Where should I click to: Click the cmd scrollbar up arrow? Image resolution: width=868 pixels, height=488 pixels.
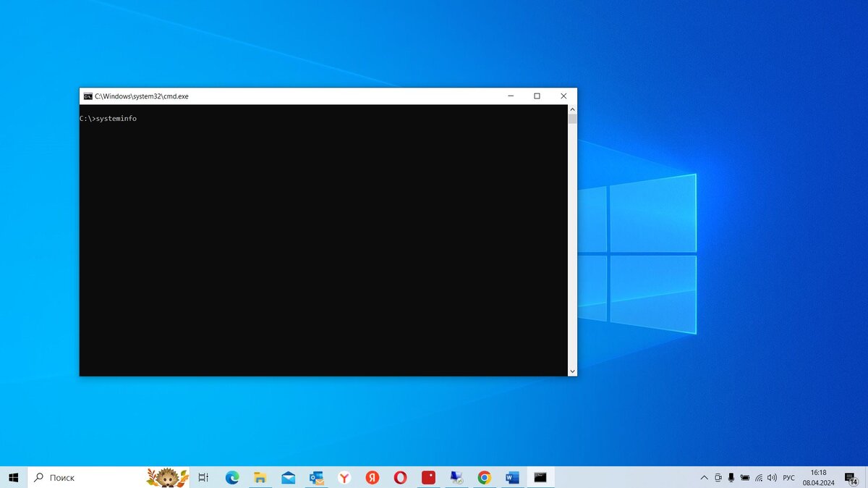tap(572, 109)
